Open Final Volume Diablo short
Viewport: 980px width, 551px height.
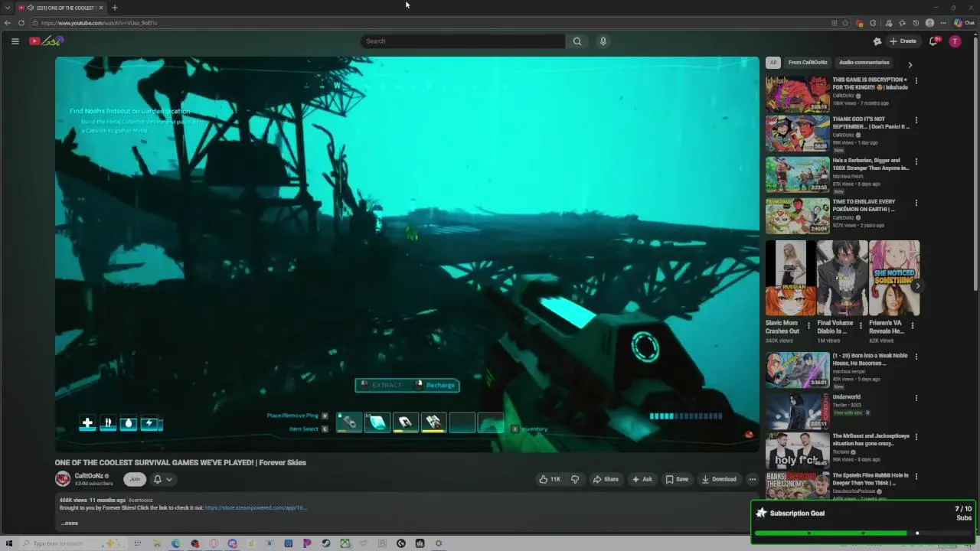coord(842,278)
